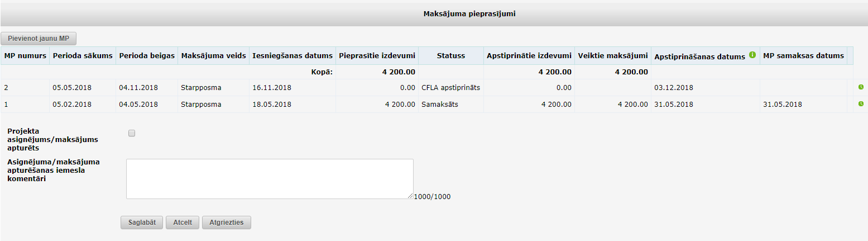This screenshot has height=241, width=868.
Task: Sort by the Iesniegšanas datums column header
Action: (292, 56)
